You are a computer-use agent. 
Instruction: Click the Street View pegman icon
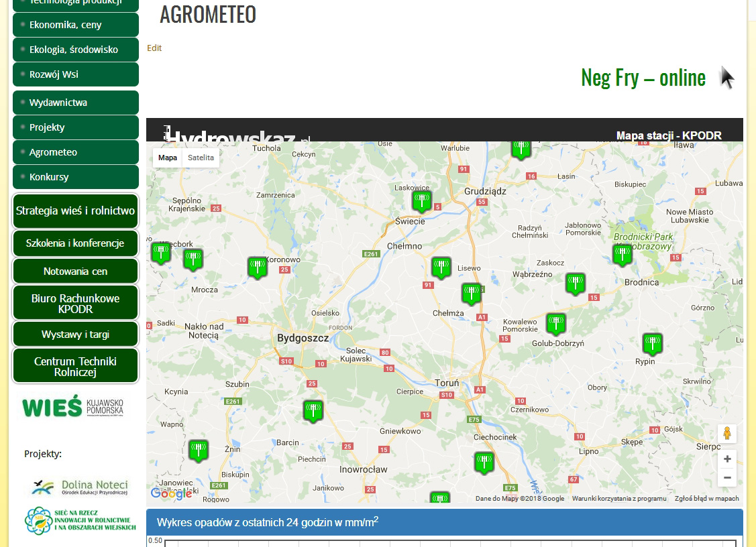click(x=727, y=434)
